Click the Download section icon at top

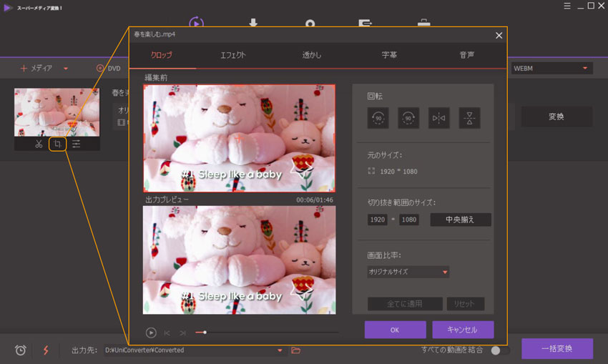[x=253, y=22]
